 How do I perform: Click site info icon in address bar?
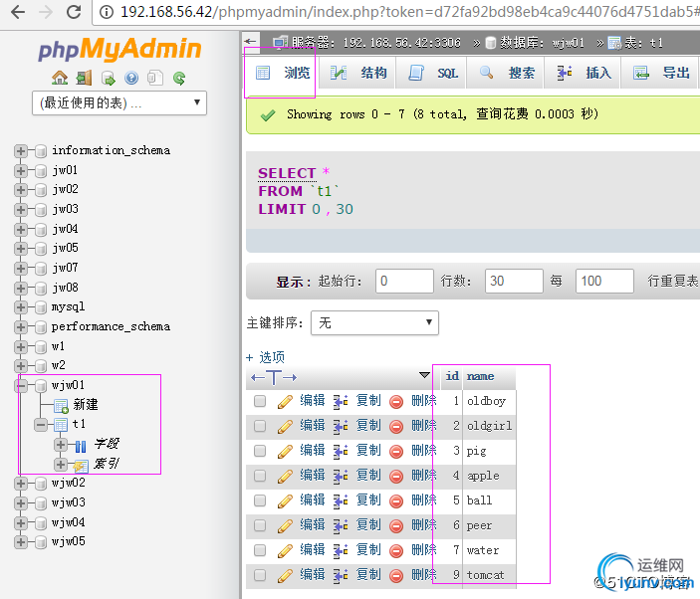click(x=106, y=12)
